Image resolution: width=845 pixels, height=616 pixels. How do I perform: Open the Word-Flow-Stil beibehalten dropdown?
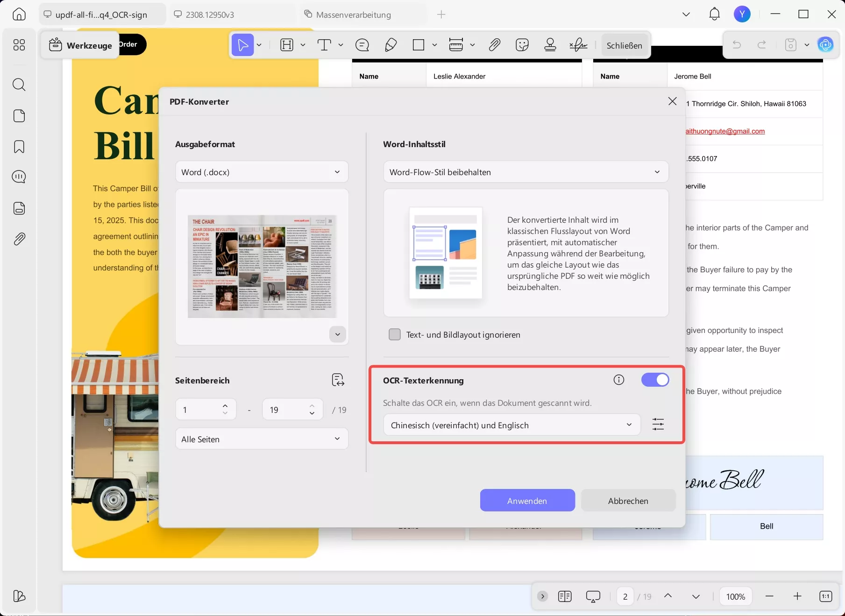(x=525, y=172)
